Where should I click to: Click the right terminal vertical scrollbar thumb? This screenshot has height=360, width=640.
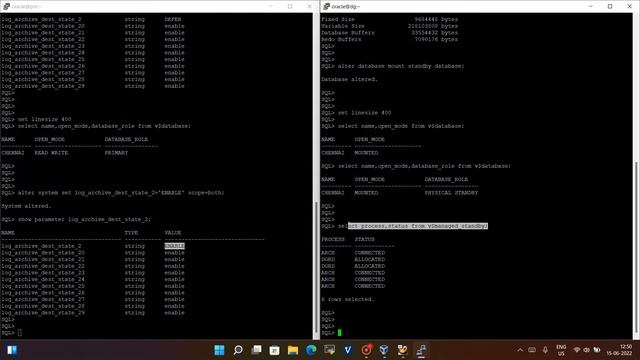pos(636,247)
